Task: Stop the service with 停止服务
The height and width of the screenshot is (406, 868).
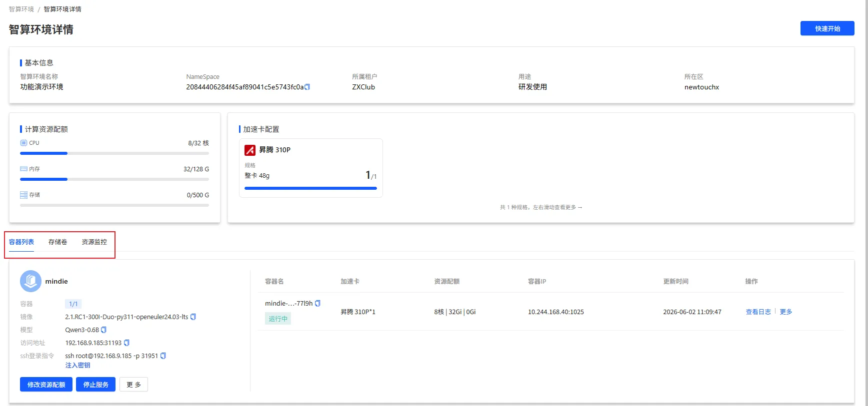Action: coord(95,385)
